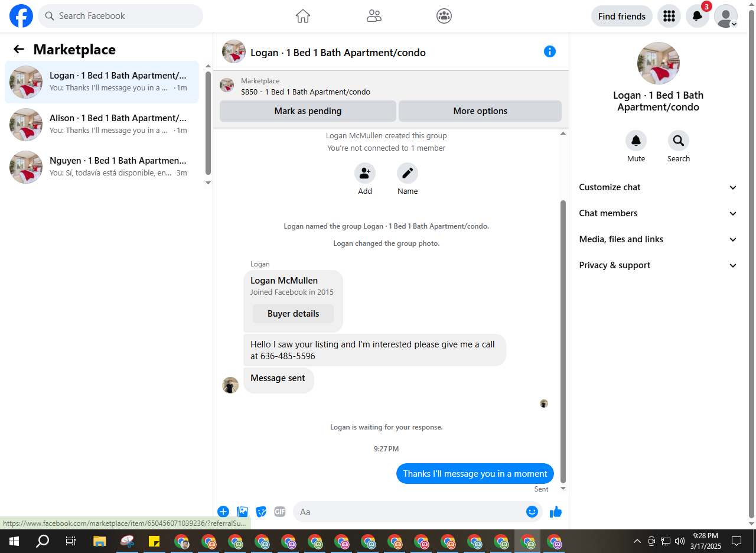Select the Alison conversation in Marketplace list
Screen dimensions: 756x553
102,125
